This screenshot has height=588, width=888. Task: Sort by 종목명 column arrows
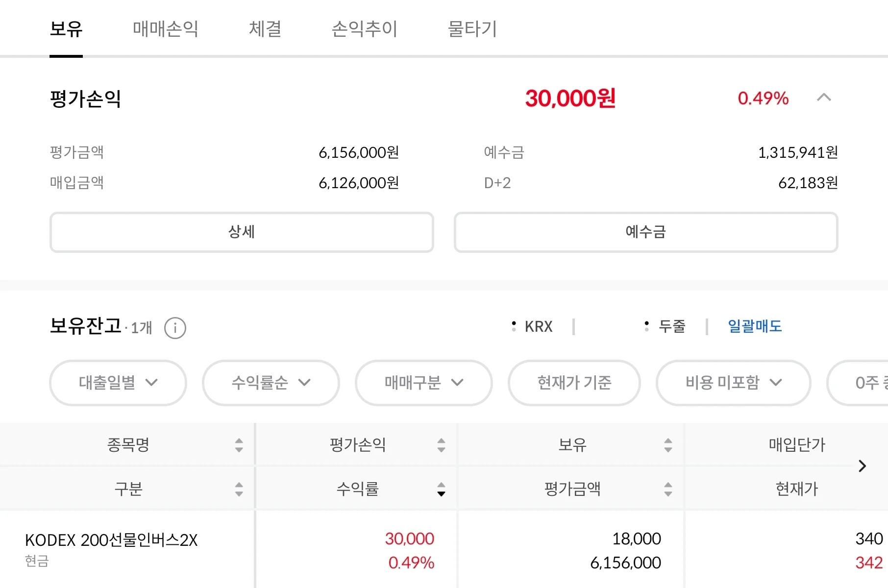click(239, 445)
